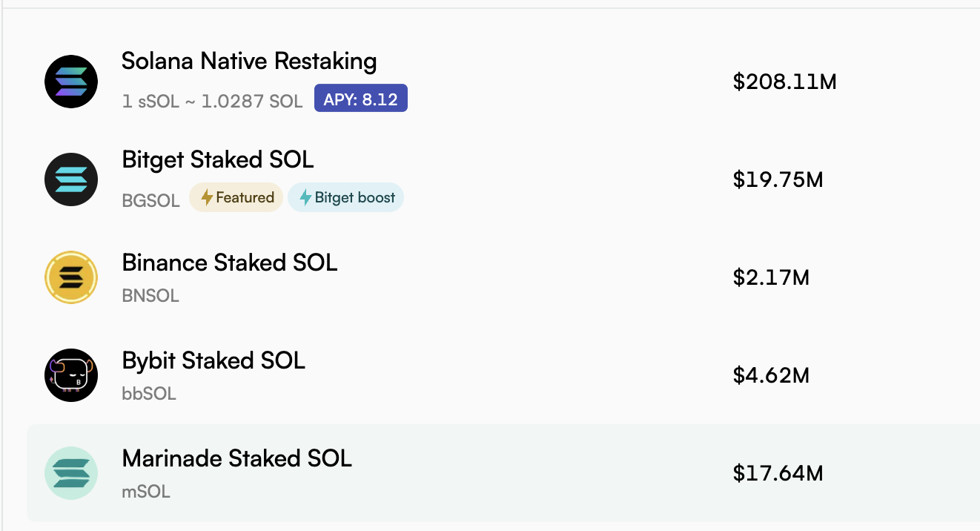980x531 pixels.
Task: Click the $17.64M Marinade value
Action: [x=778, y=473]
